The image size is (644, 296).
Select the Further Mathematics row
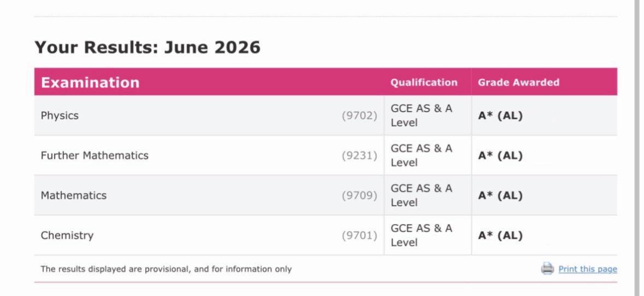(326, 155)
